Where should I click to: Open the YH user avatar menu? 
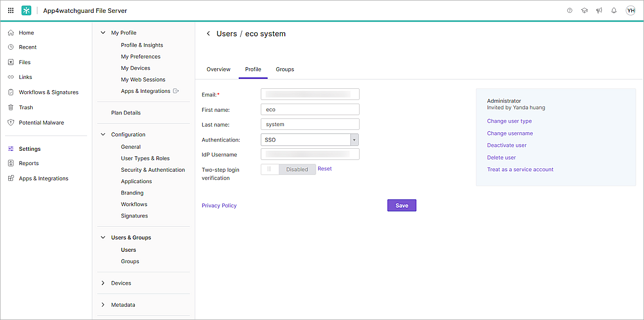pyautogui.click(x=630, y=10)
